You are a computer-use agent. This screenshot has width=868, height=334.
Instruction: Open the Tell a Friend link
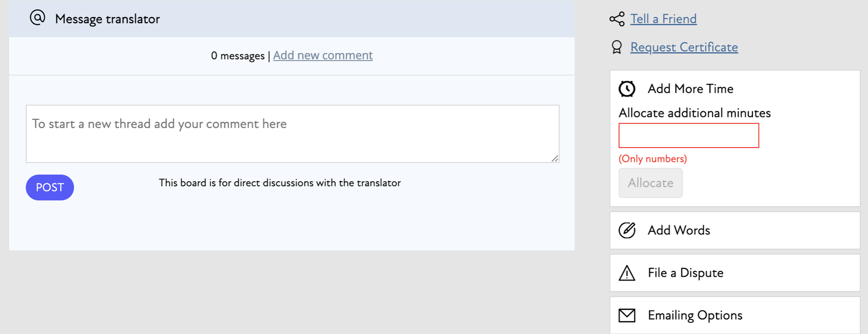click(x=663, y=19)
